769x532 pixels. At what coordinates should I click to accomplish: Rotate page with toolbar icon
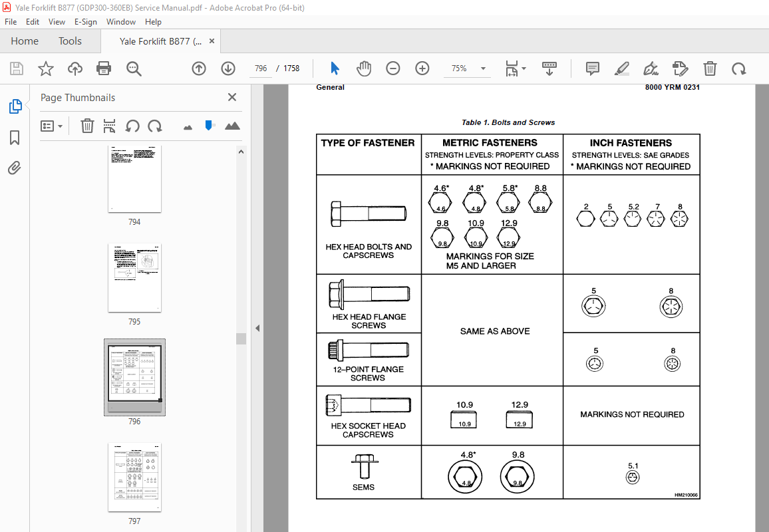pos(738,68)
